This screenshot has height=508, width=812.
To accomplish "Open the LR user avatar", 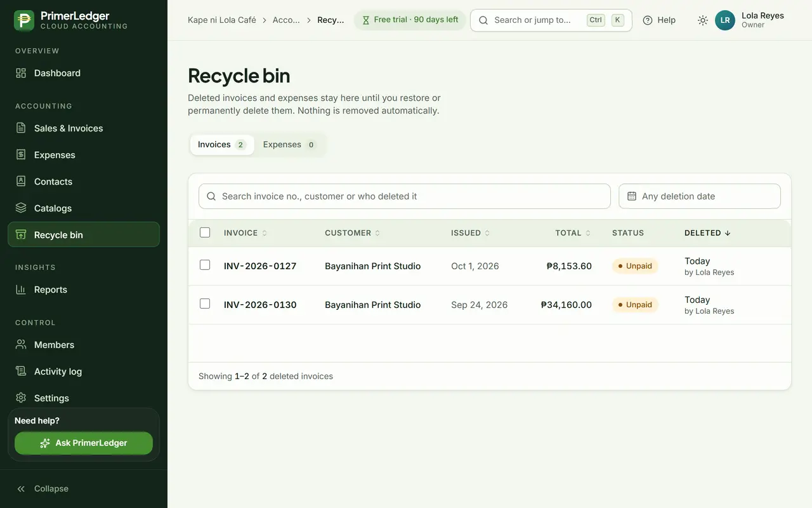I will [x=725, y=20].
